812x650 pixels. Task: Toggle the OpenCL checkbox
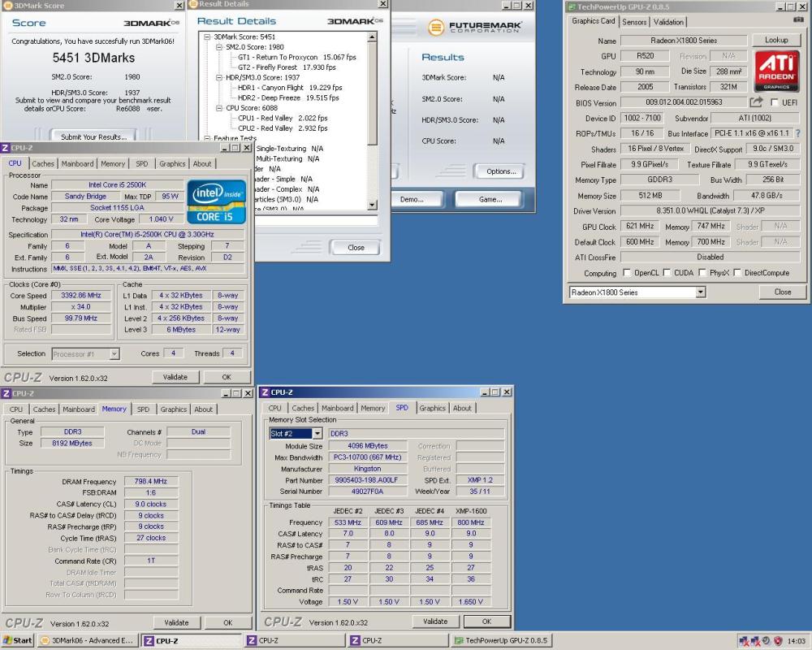(627, 273)
